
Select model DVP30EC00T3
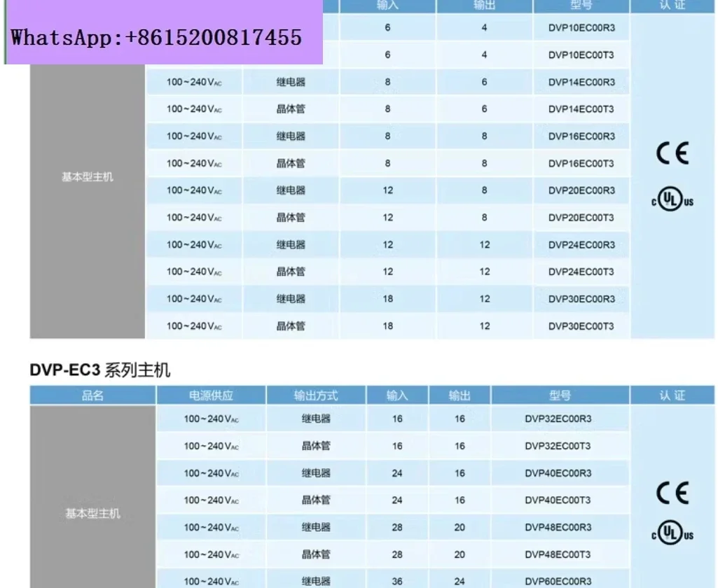point(581,326)
